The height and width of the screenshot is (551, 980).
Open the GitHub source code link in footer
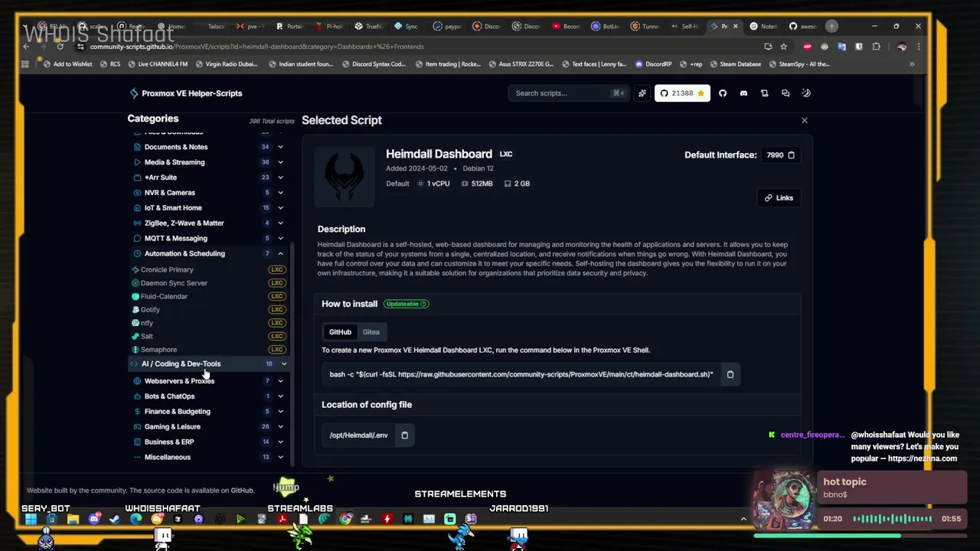pos(242,491)
